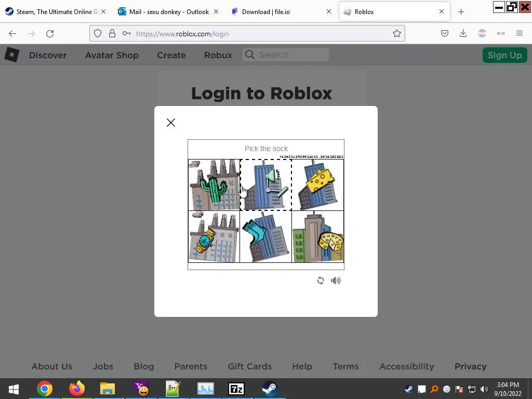Click the site security padlock icon

pos(112,33)
